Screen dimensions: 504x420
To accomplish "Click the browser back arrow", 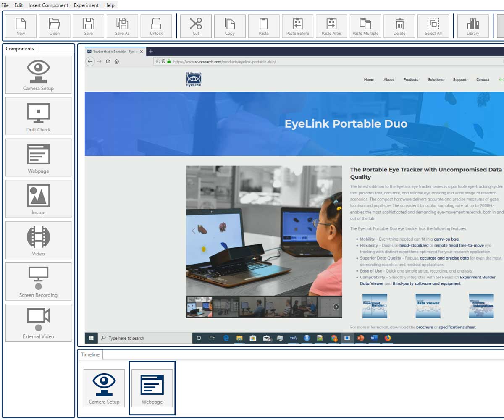I will click(90, 61).
